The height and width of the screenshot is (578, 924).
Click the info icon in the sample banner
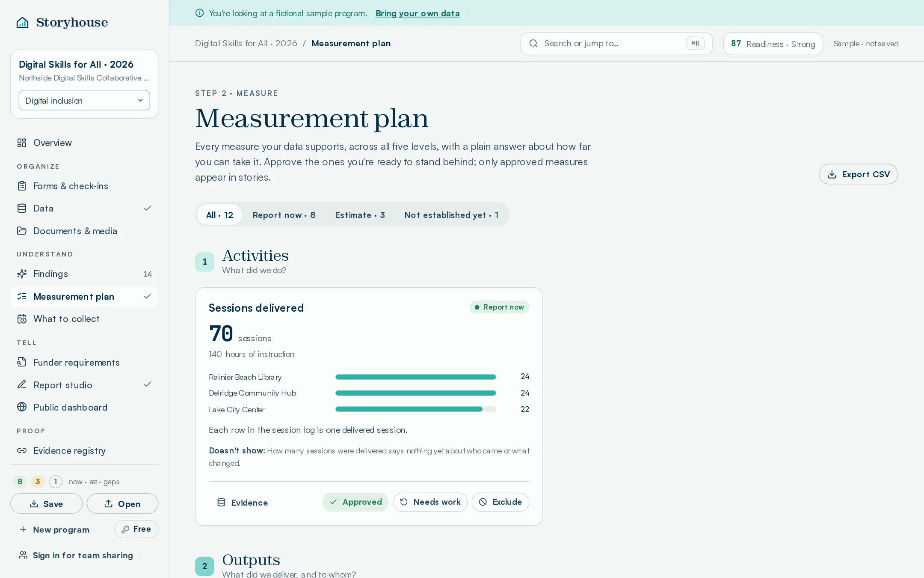tap(199, 13)
